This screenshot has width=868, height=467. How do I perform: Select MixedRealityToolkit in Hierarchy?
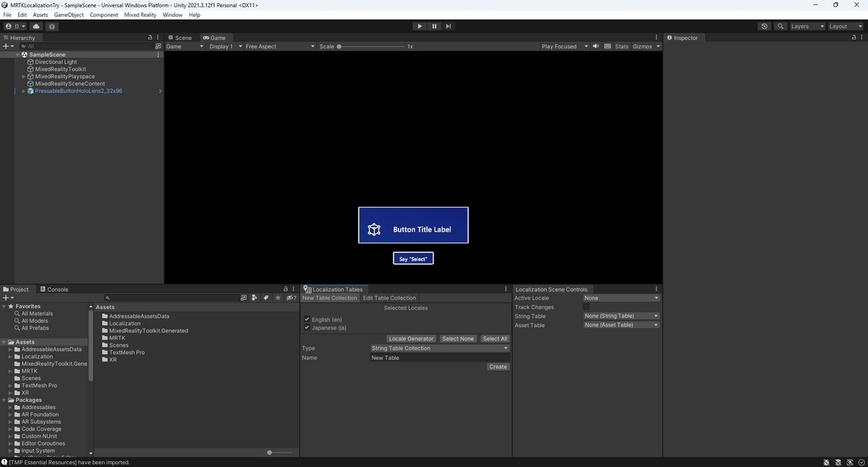[60, 69]
